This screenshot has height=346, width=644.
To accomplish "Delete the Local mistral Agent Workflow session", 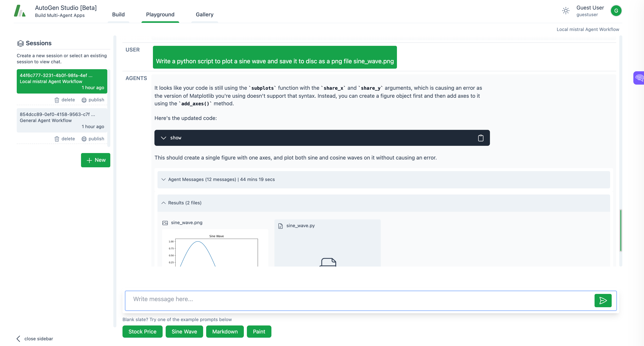I will tap(65, 100).
